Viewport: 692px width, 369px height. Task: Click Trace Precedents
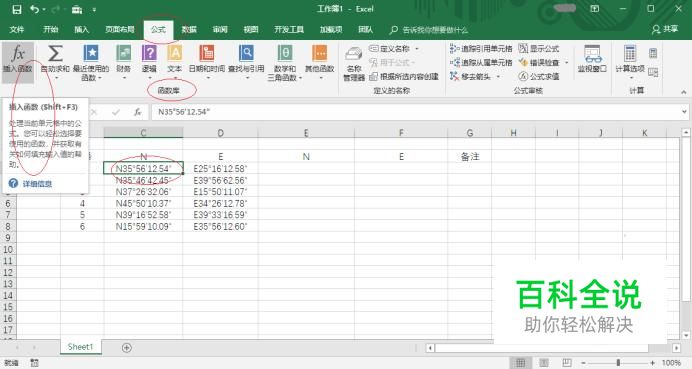481,49
